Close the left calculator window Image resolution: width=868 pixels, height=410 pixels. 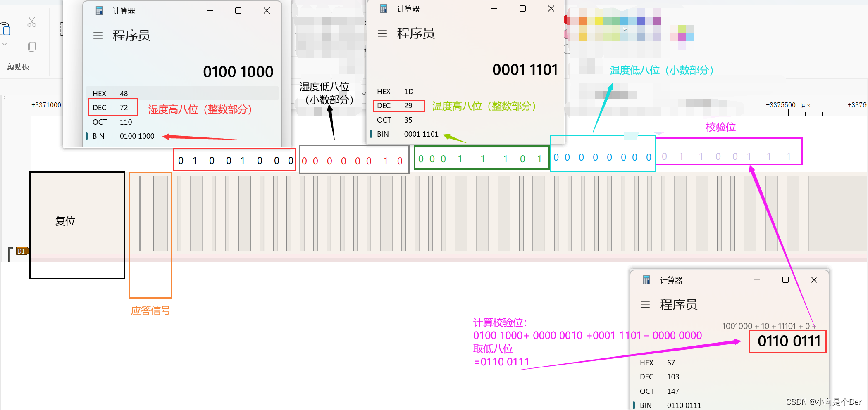tap(267, 11)
